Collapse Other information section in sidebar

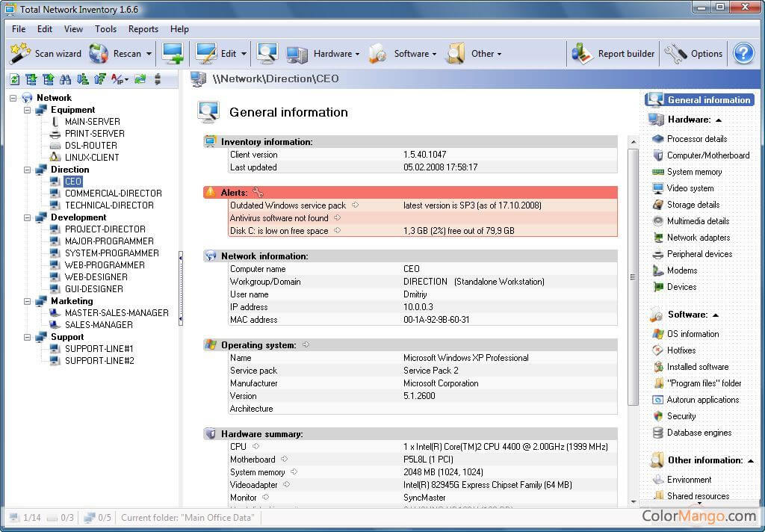tap(750, 461)
